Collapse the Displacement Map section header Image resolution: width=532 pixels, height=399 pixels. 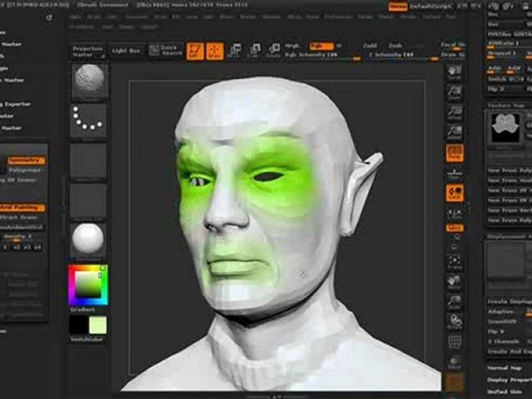[x=509, y=237]
